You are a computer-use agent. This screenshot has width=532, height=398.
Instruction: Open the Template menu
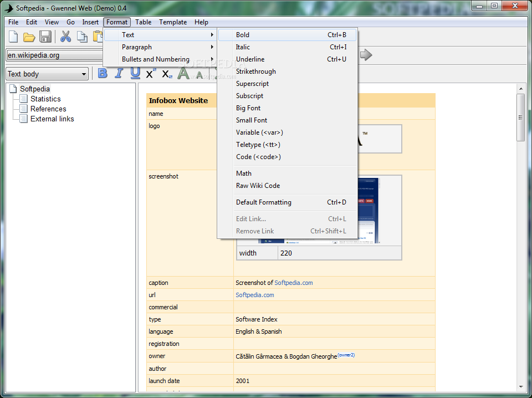(x=173, y=22)
